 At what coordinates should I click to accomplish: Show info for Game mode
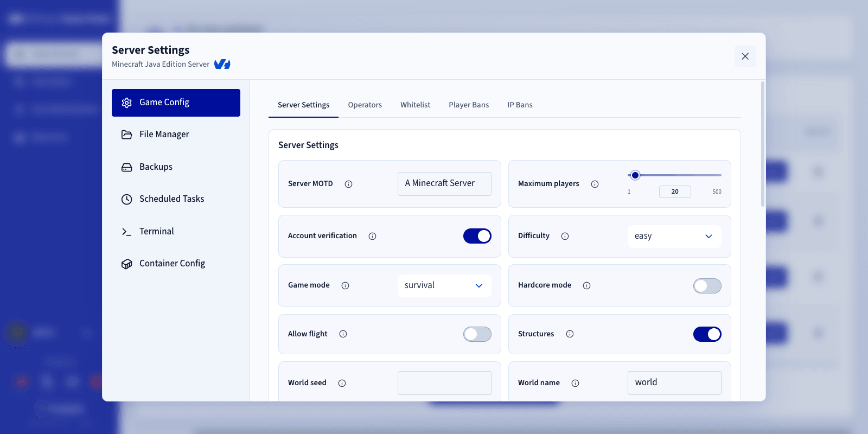(345, 285)
